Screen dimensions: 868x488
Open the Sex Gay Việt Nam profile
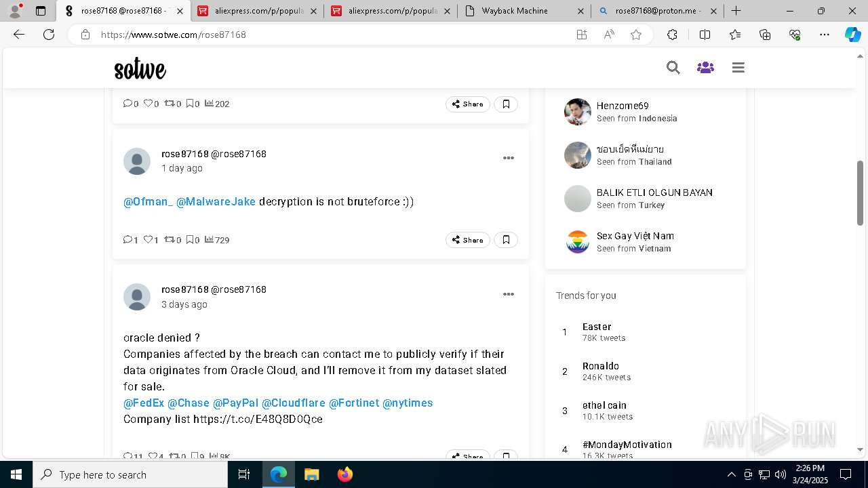pyautogui.click(x=635, y=236)
